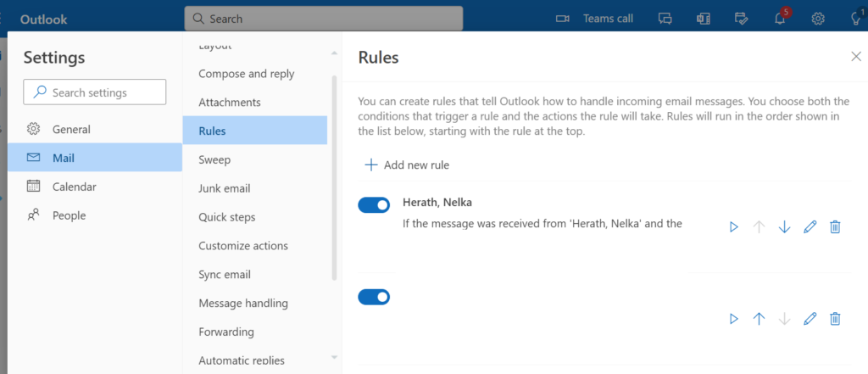The height and width of the screenshot is (374, 868).
Task: Click the plus icon beside Add new rule
Action: [x=371, y=165]
